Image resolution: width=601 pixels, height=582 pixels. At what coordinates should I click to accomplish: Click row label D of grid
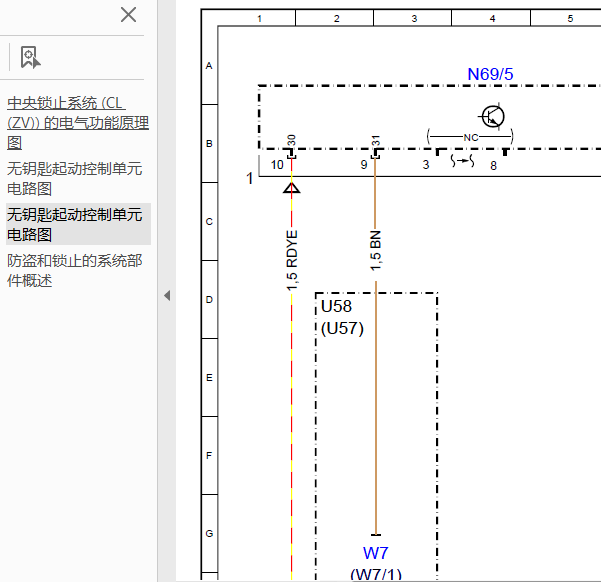pos(209,299)
